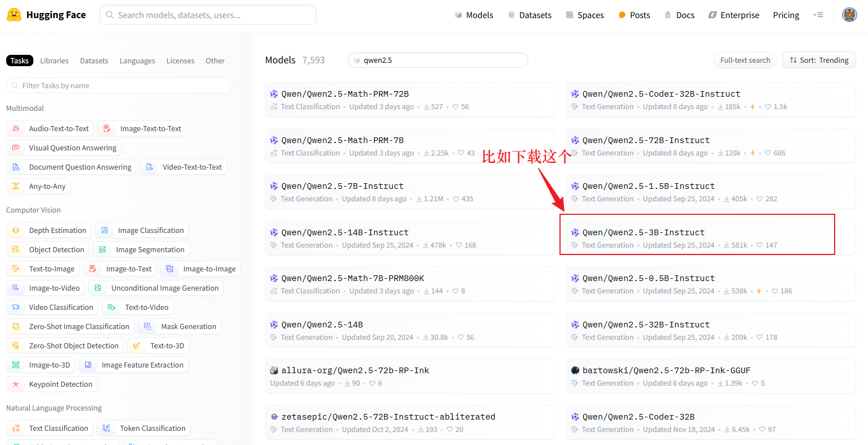The height and width of the screenshot is (445, 868).
Task: Switch to the Libraries filter tab
Action: click(x=54, y=61)
